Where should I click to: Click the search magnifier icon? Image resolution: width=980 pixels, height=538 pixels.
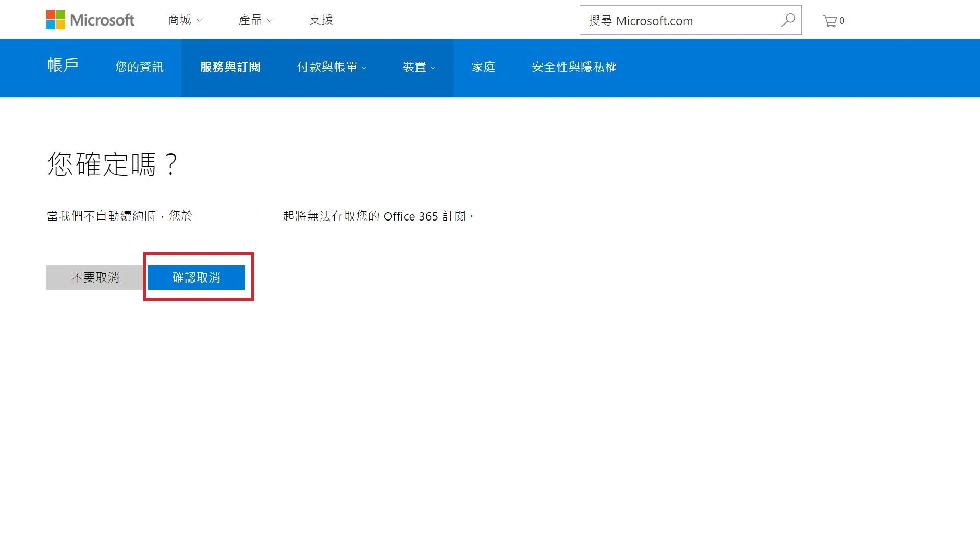click(788, 20)
